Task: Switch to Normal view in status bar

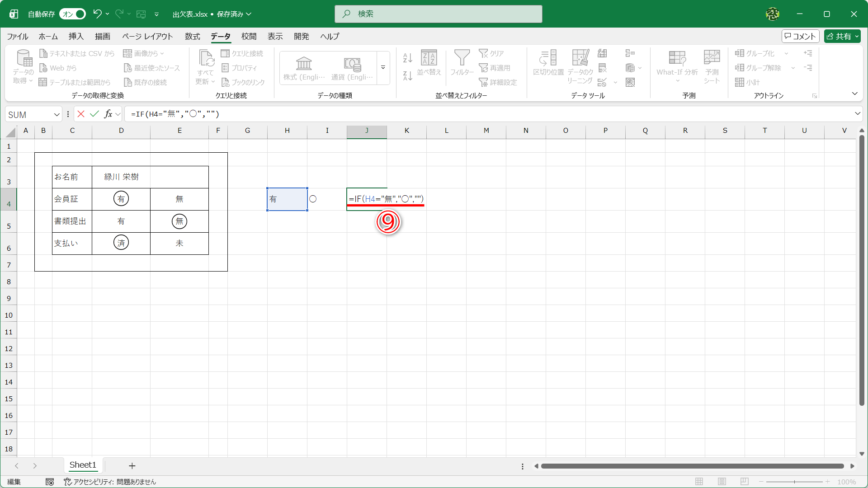Action: (x=699, y=482)
